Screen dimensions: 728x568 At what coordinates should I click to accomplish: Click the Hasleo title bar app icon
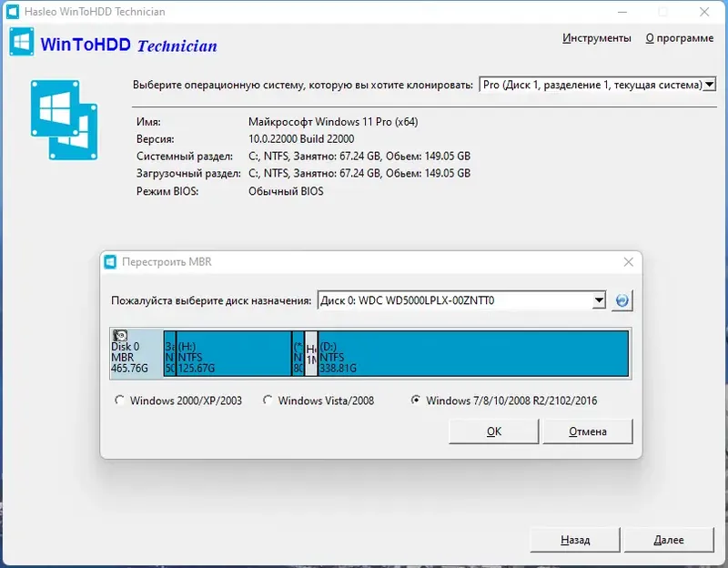(x=13, y=11)
